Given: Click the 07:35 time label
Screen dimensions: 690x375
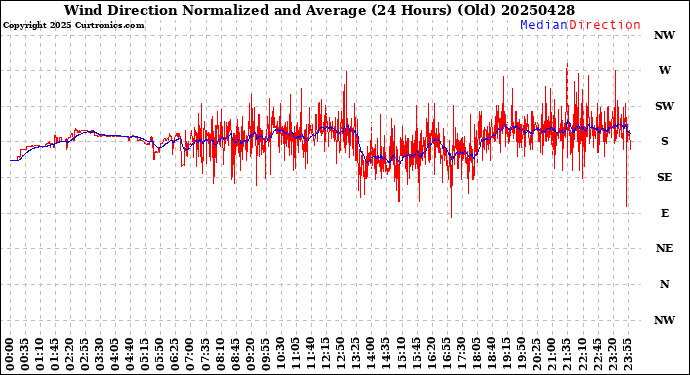Looking at the screenshot, I should coord(205,354).
